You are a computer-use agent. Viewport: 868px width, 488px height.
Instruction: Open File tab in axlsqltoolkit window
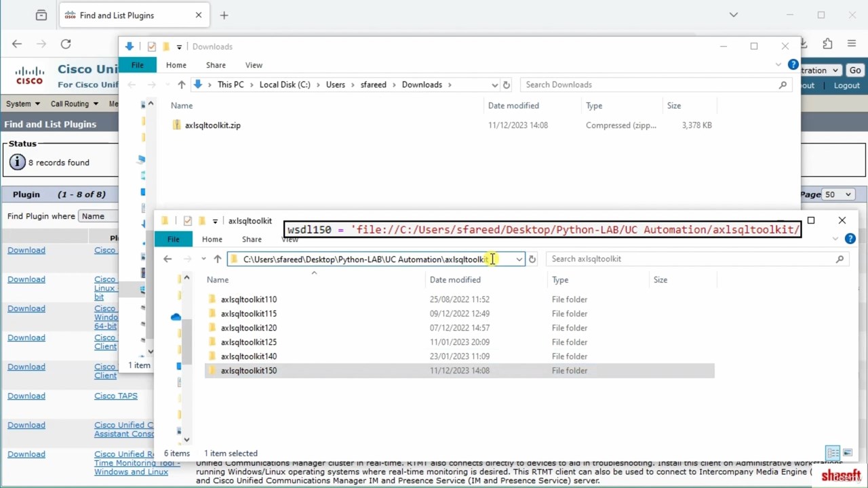[174, 239]
